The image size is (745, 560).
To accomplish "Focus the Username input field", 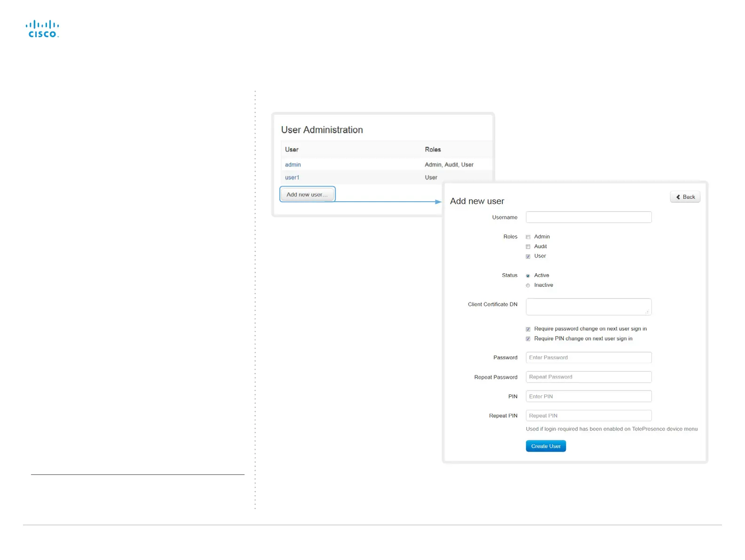I will (588, 217).
